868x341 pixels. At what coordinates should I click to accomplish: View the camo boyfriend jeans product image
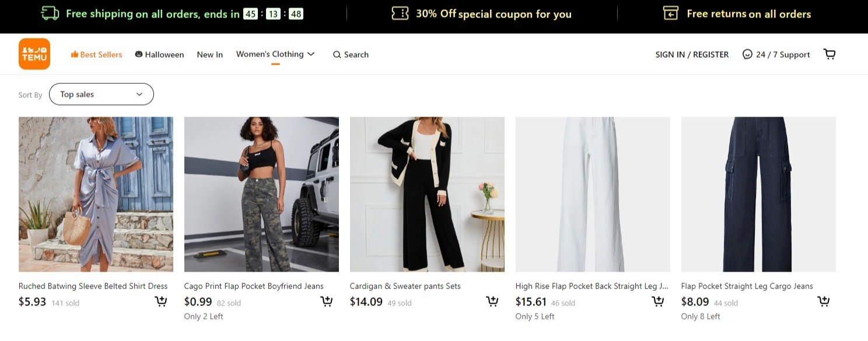pos(261,194)
